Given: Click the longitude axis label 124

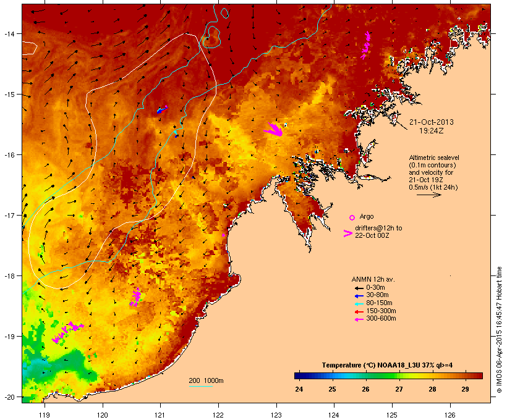Looking at the screenshot, I should point(334,415).
